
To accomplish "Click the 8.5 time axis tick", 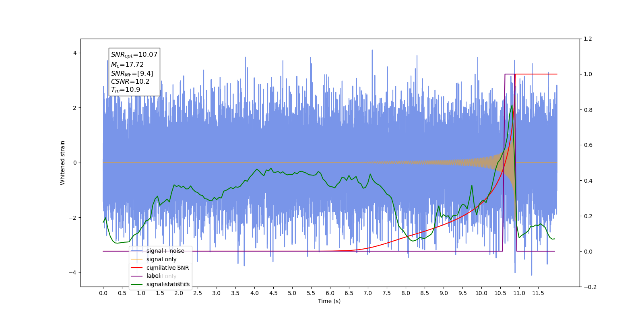I will 425,293.
